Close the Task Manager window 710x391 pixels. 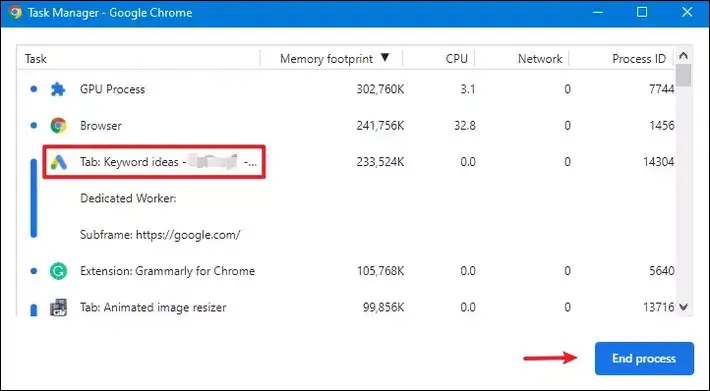point(687,12)
